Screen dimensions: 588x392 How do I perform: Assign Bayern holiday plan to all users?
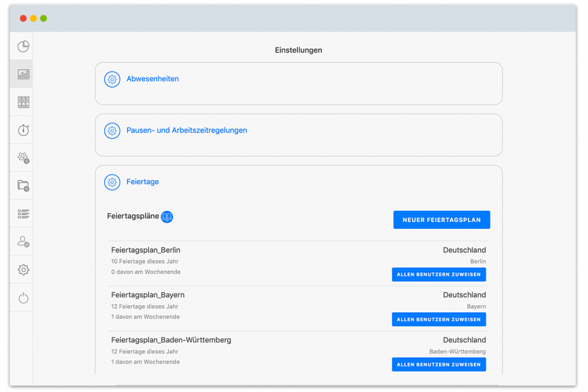439,320
